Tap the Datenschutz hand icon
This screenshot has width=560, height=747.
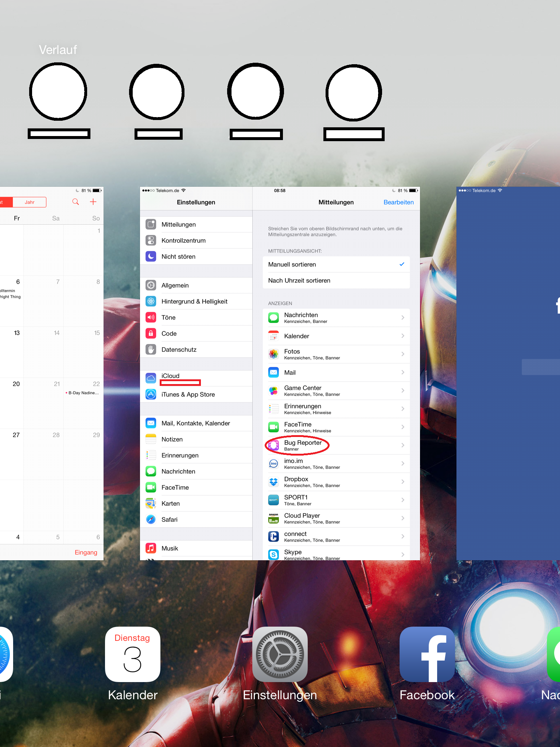(151, 349)
